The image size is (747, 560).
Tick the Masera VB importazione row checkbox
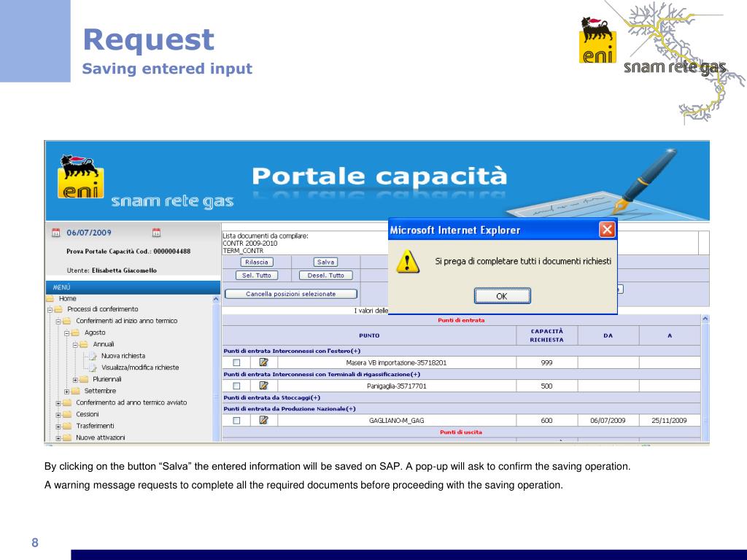tap(236, 363)
